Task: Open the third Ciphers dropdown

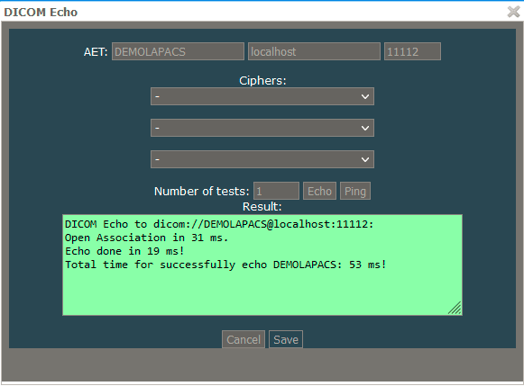Action: click(x=262, y=159)
